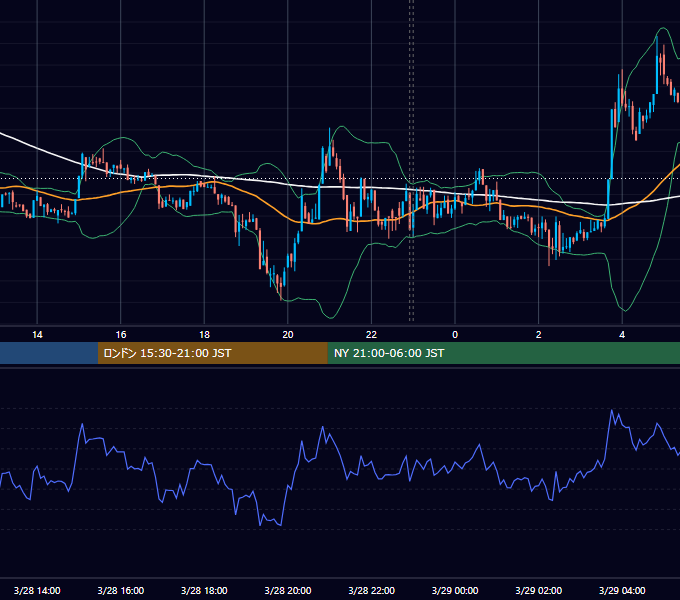This screenshot has height=600, width=680.
Task: Click the hour label 4 on time axis
Action: [622, 335]
